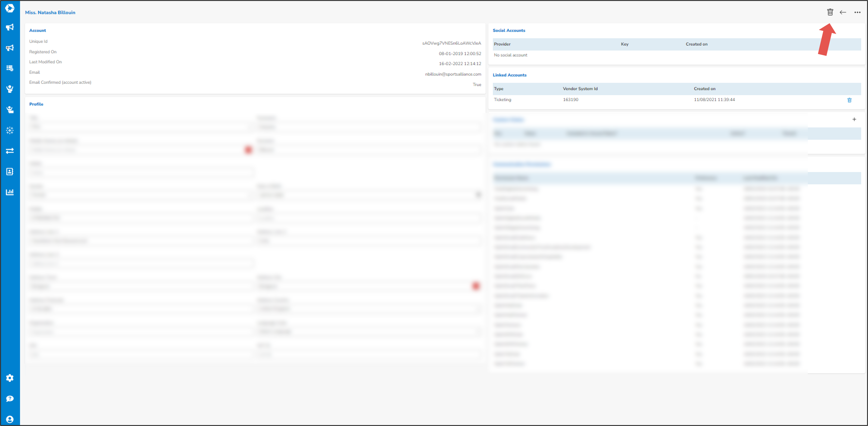Click the Last Modified On label

point(46,62)
